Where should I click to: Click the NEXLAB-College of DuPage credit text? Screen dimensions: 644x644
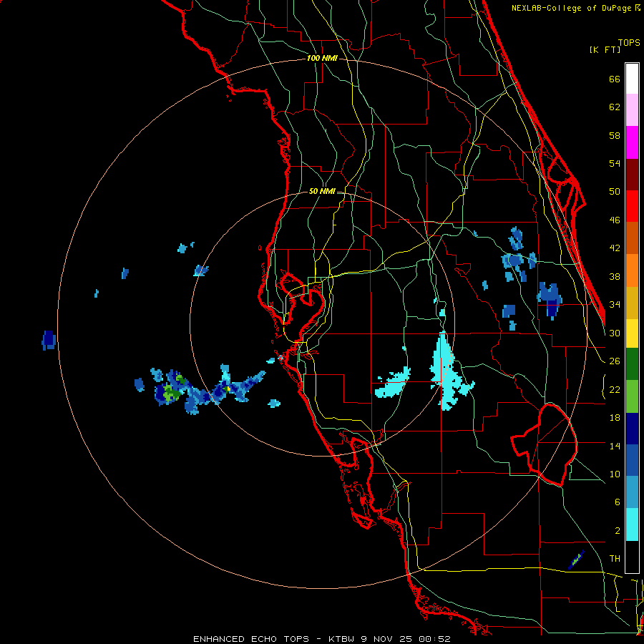click(x=575, y=8)
